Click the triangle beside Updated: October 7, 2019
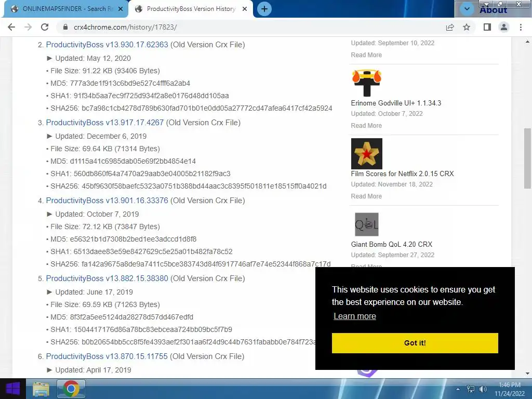This screenshot has height=399, width=532. point(49,214)
